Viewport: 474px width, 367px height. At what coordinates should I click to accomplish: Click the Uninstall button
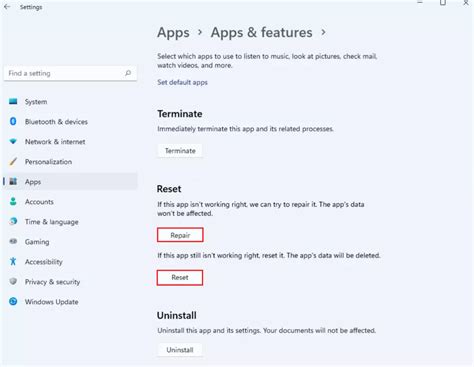tap(180, 350)
